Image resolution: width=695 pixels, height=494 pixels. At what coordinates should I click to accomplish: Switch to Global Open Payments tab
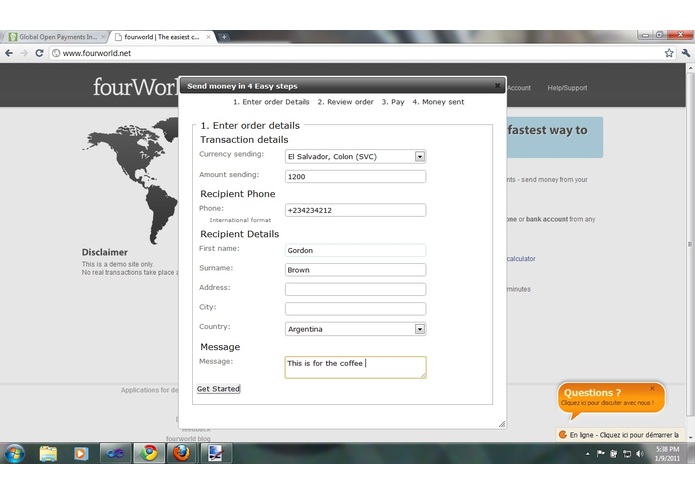point(58,37)
